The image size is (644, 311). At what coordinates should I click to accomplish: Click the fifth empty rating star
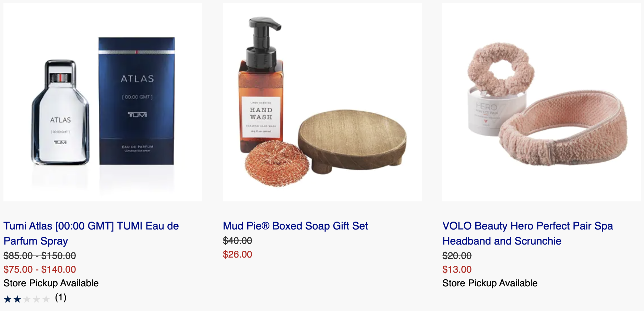click(46, 299)
